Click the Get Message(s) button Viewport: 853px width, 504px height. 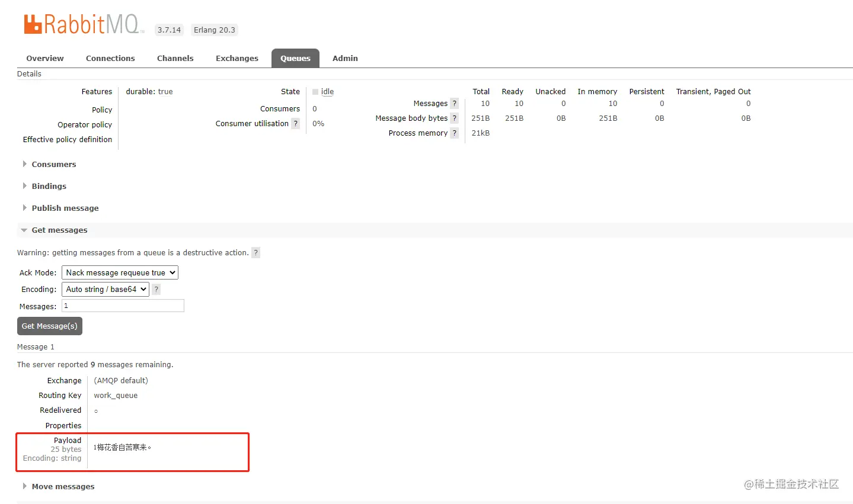click(50, 326)
